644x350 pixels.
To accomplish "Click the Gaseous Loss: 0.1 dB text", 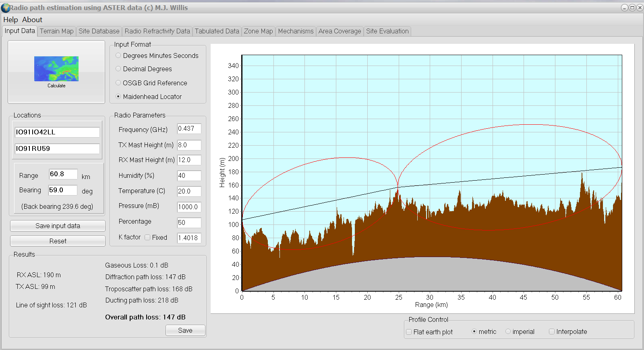I will (137, 265).
